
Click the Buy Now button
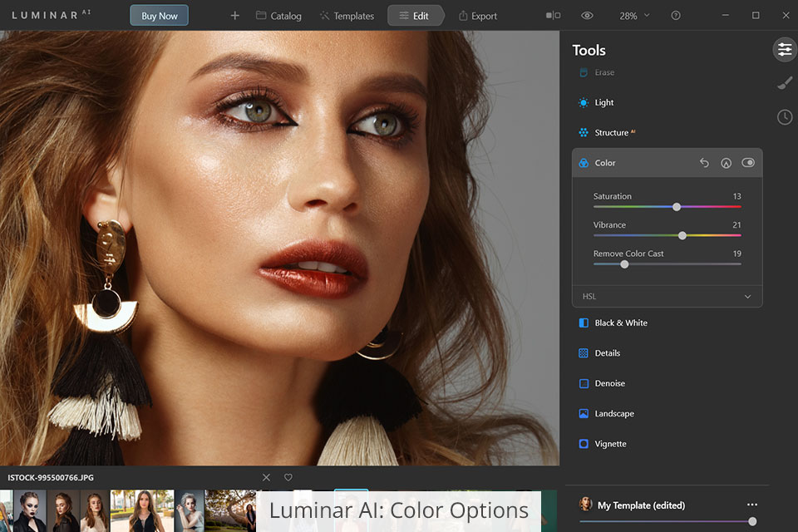pos(159,16)
